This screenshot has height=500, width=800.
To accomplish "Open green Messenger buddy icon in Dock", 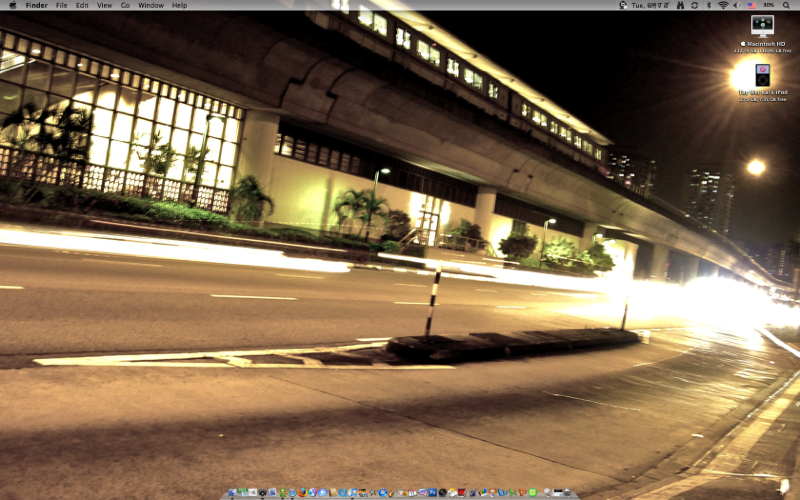I will pyautogui.click(x=283, y=493).
